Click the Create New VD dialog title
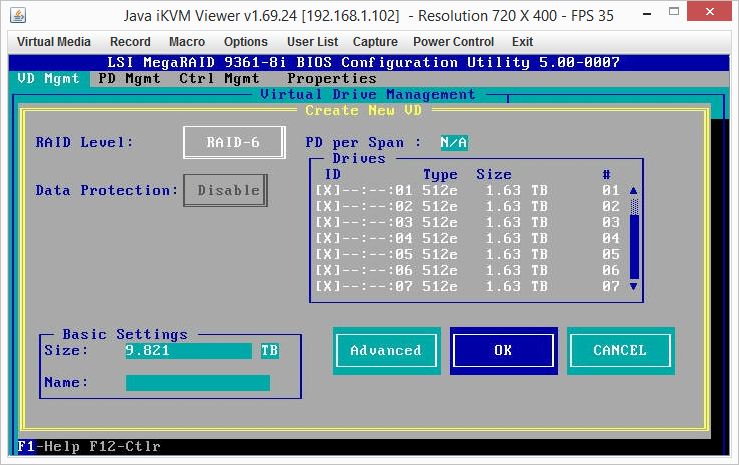739x465 pixels. tap(363, 110)
